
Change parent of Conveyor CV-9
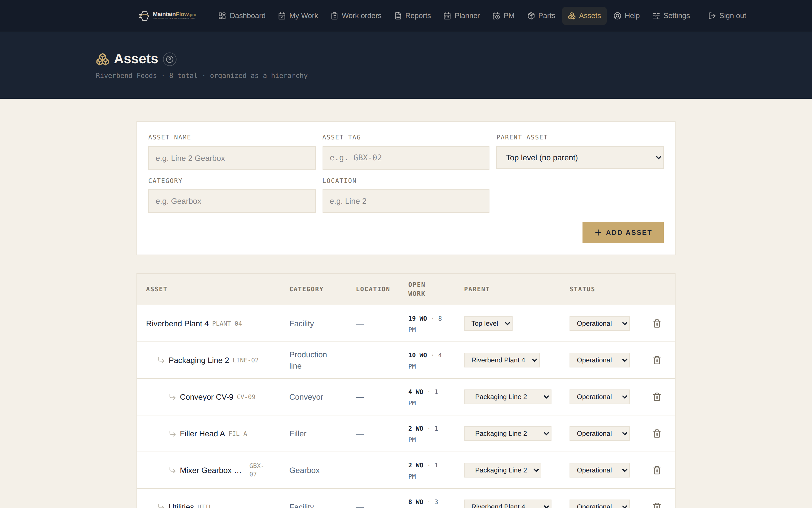[508, 397]
